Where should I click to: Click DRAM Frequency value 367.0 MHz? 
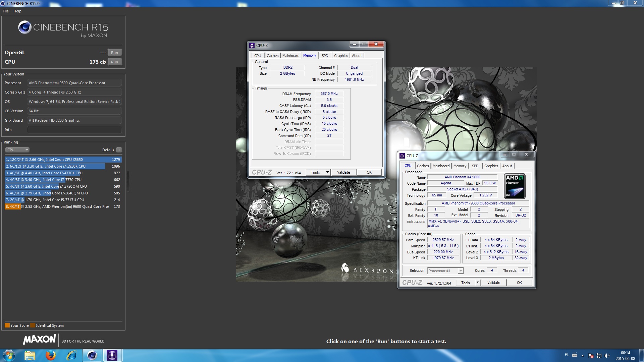(x=329, y=94)
